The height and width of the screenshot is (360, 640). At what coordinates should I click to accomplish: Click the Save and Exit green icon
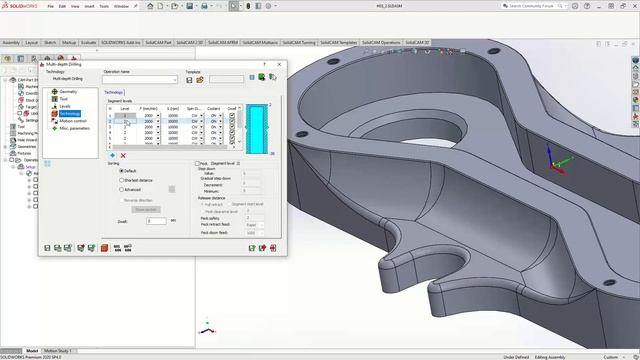coord(252,248)
